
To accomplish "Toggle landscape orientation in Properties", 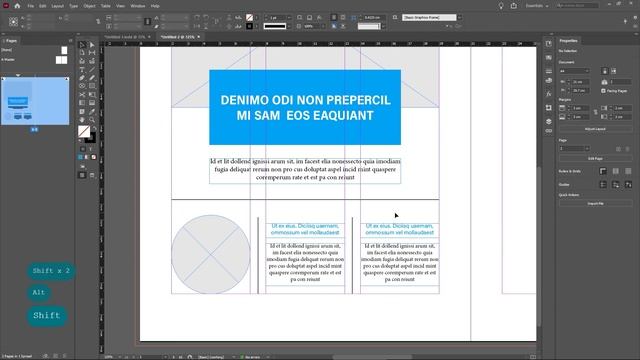I will coord(613,71).
